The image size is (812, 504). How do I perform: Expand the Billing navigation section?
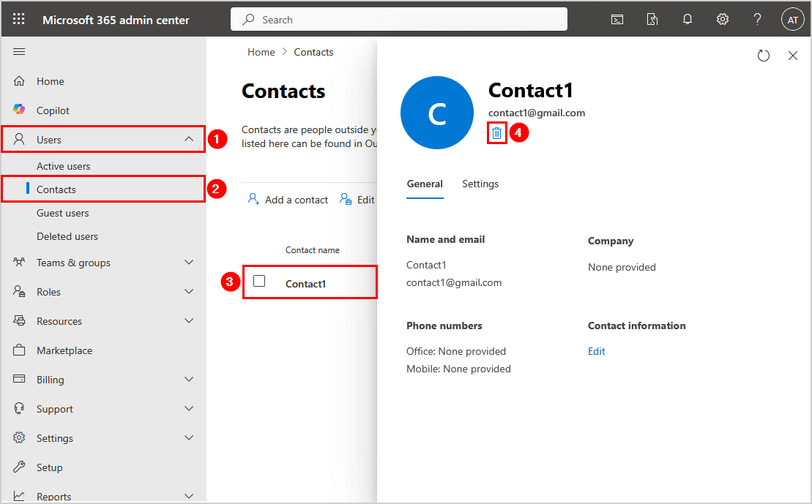tap(189, 380)
